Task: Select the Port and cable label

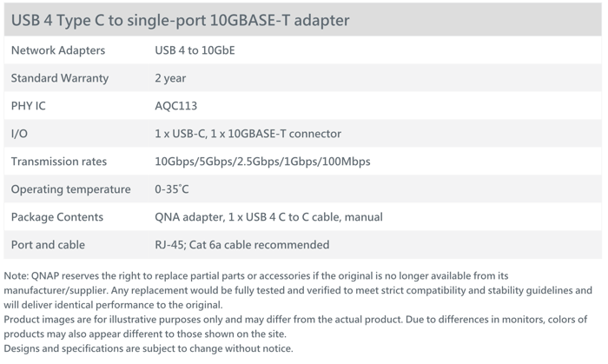Action: click(48, 245)
